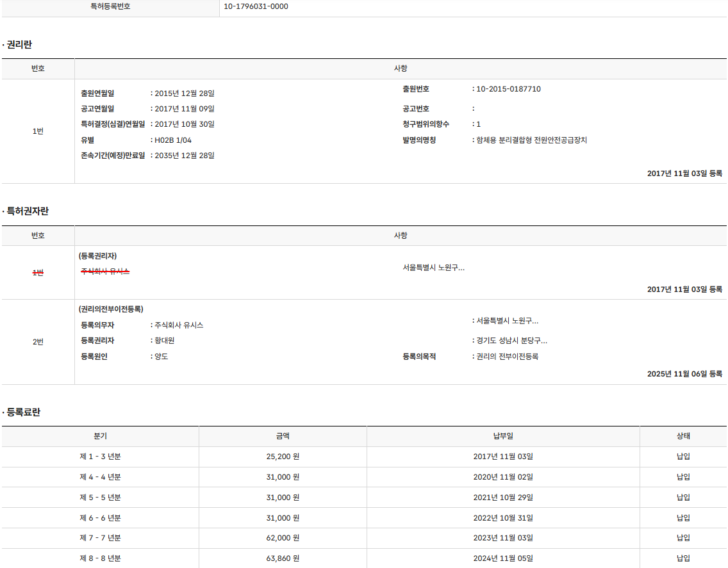Click the 금액 column header
The image size is (728, 568).
tap(283, 436)
